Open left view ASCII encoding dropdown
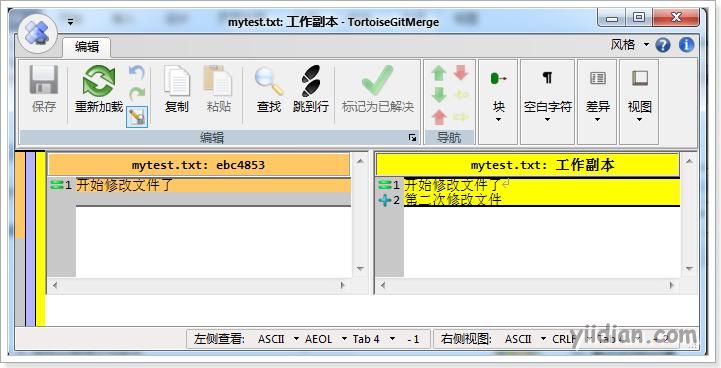The image size is (721, 368). coord(278,339)
